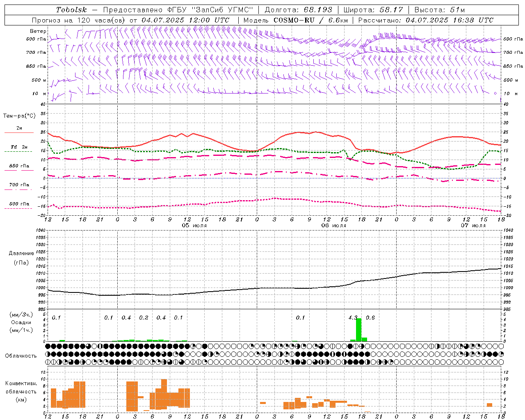Viewport: 525px width, 420px height.
Task: Click the '(мм/3ч.)' precipitation unit label
Action: 21,315
